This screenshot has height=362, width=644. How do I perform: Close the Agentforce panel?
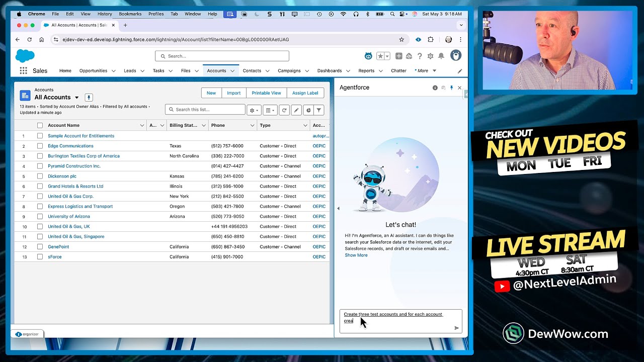point(459,87)
